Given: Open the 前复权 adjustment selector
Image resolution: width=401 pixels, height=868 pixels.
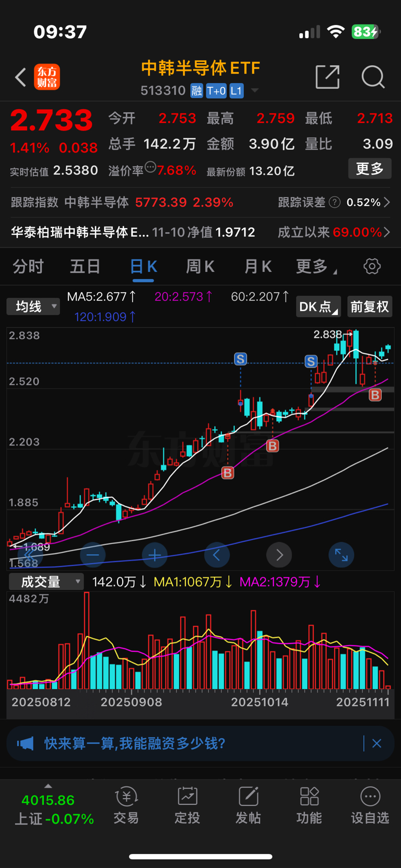Looking at the screenshot, I should pos(370,306).
